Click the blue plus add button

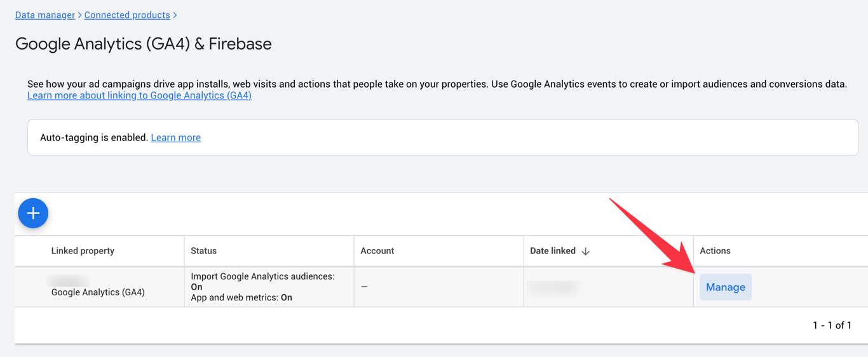point(33,213)
